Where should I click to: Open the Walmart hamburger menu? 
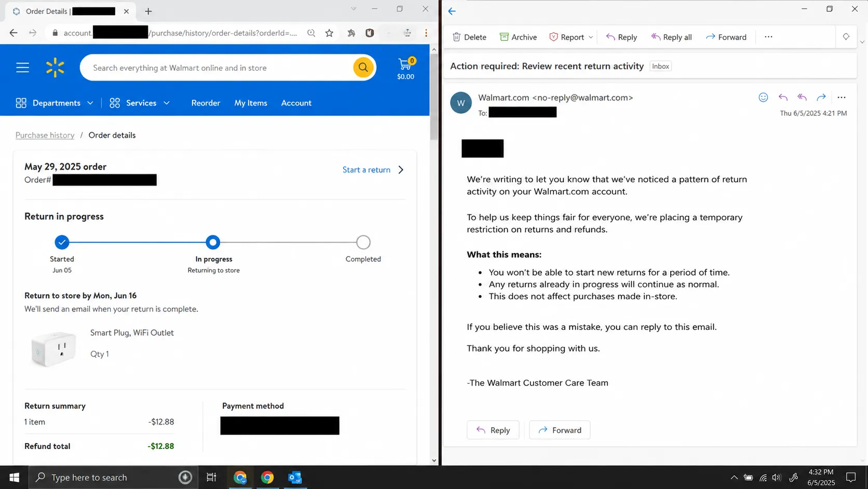pyautogui.click(x=22, y=68)
